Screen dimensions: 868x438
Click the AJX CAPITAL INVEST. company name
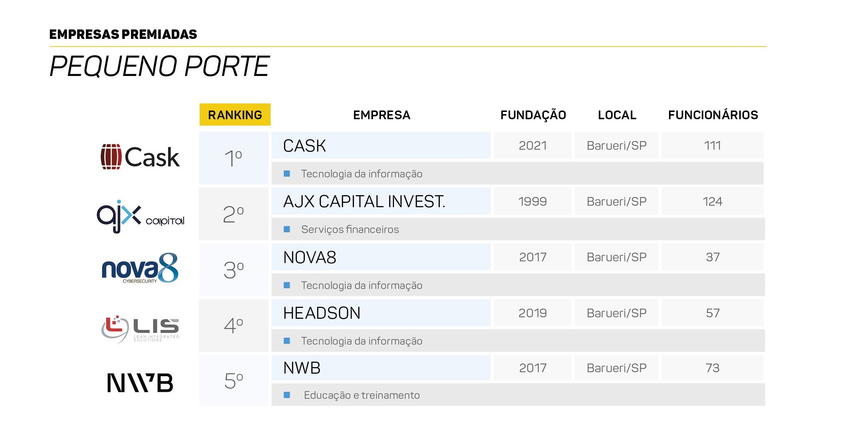(364, 201)
